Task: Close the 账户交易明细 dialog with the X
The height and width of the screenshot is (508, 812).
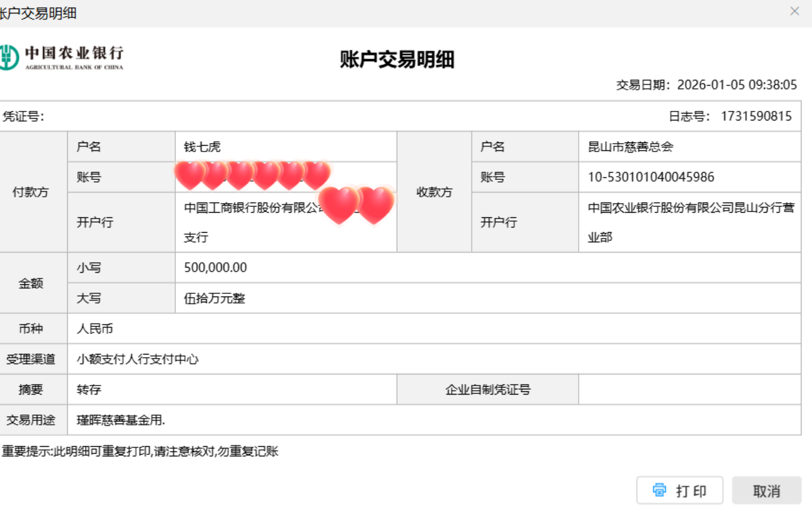Action: pyautogui.click(x=795, y=12)
